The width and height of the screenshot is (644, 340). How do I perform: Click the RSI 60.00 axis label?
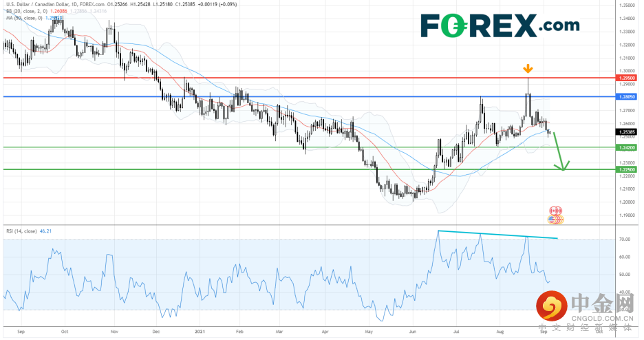(625, 257)
